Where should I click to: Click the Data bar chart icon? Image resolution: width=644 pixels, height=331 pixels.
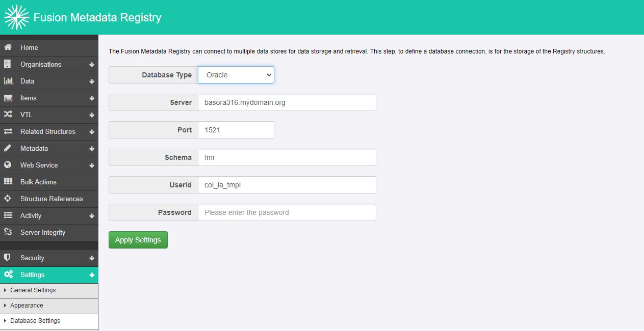coord(8,81)
